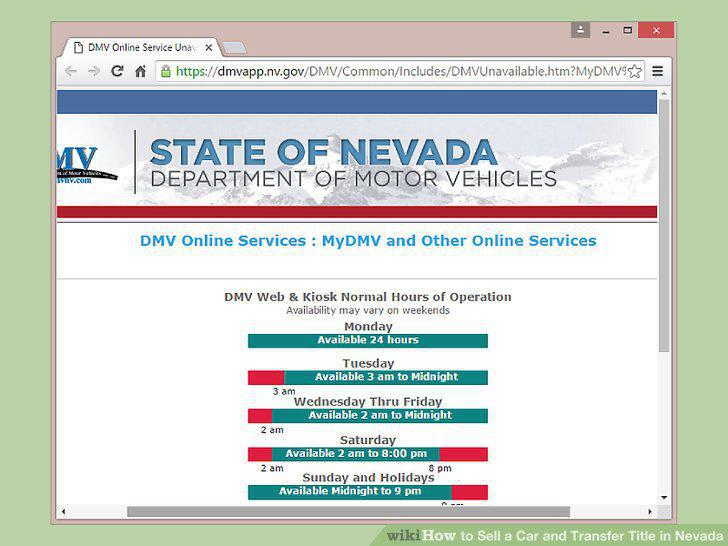Click the vertical scrollbar up arrow
Screen dimensions: 728x546
coord(664,94)
